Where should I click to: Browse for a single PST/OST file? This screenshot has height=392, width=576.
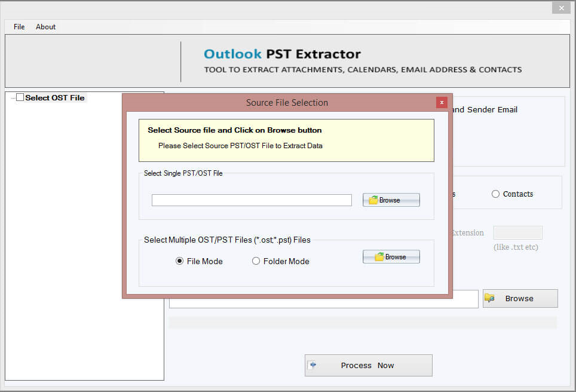[391, 200]
